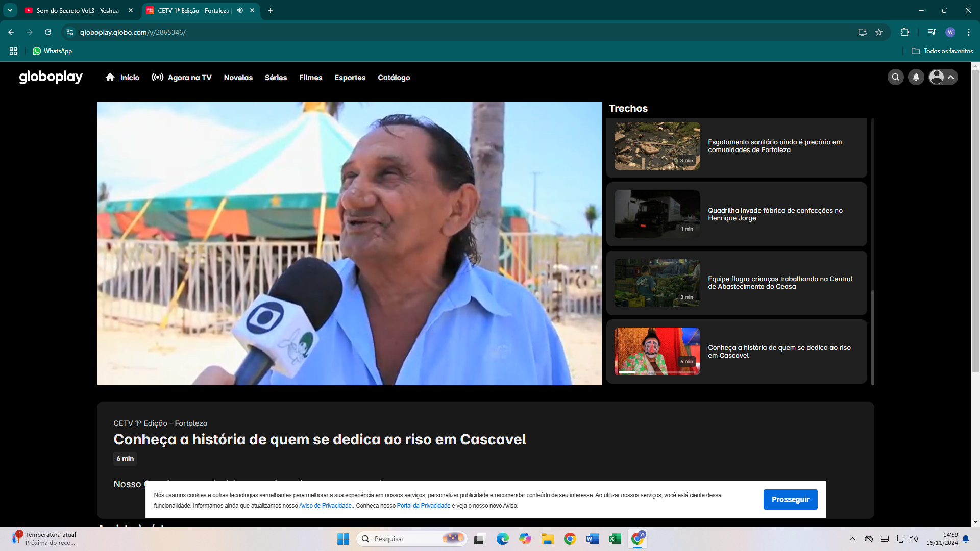Viewport: 980px width, 551px height.
Task: Open the Novelas menu item
Action: tap(238, 78)
